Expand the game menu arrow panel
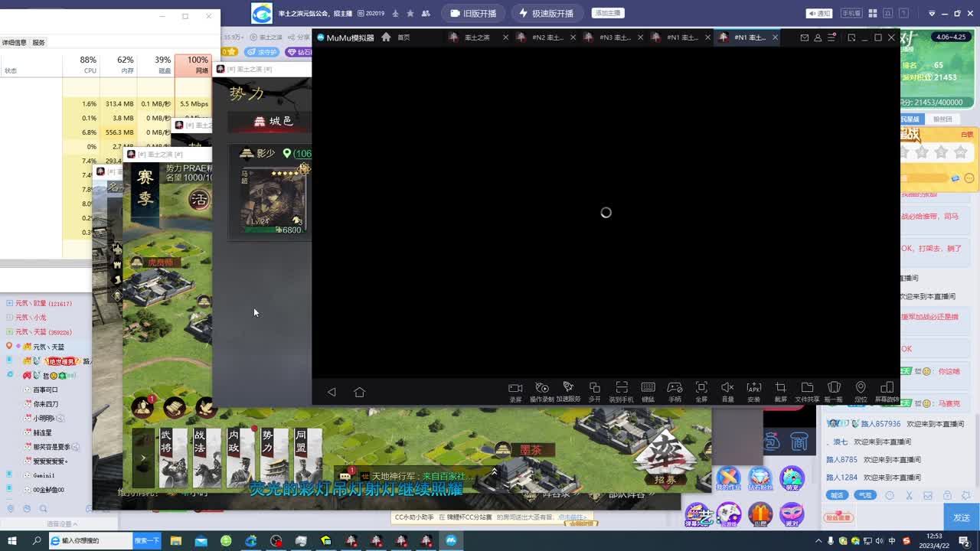Viewport: 980px width, 551px height. [x=143, y=458]
